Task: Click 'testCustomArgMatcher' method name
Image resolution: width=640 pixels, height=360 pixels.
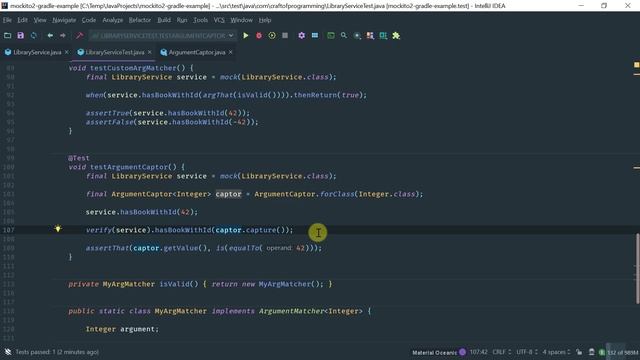Action: 133,68
